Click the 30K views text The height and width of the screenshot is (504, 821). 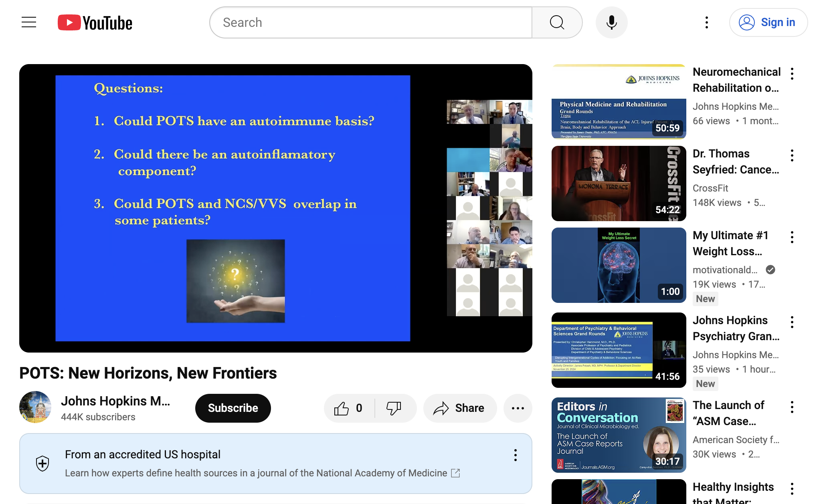(x=714, y=454)
